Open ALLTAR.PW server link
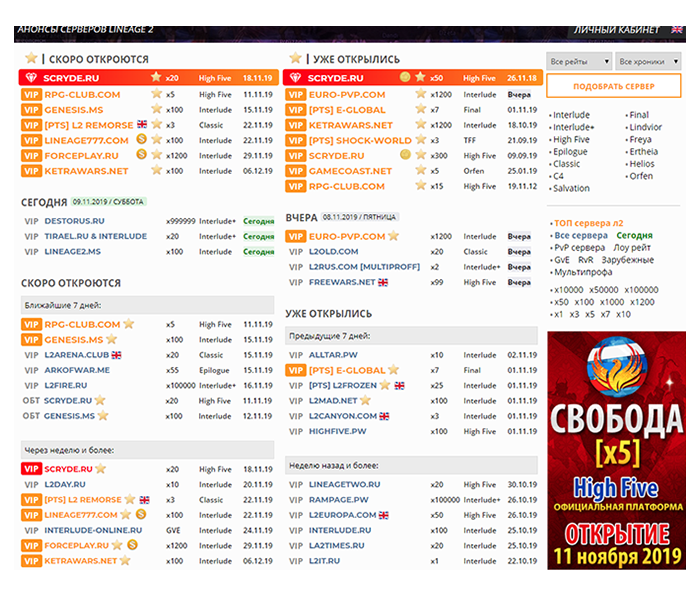The width and height of the screenshot is (700, 600). tap(333, 355)
